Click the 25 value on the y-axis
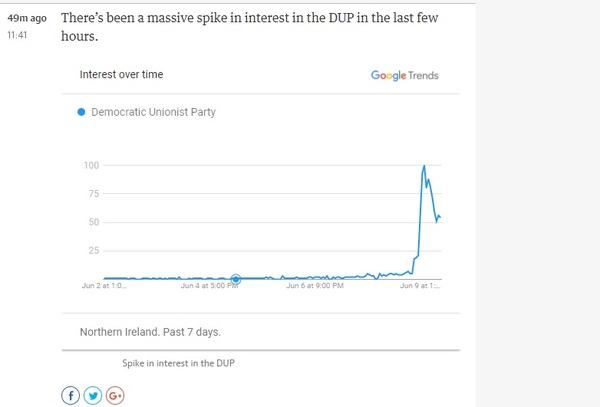This screenshot has height=407, width=600. pyautogui.click(x=95, y=250)
